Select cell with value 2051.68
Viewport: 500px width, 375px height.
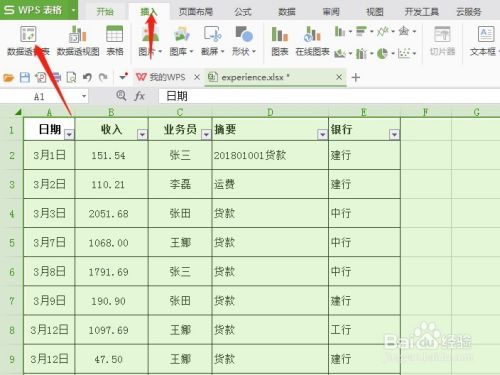point(111,213)
